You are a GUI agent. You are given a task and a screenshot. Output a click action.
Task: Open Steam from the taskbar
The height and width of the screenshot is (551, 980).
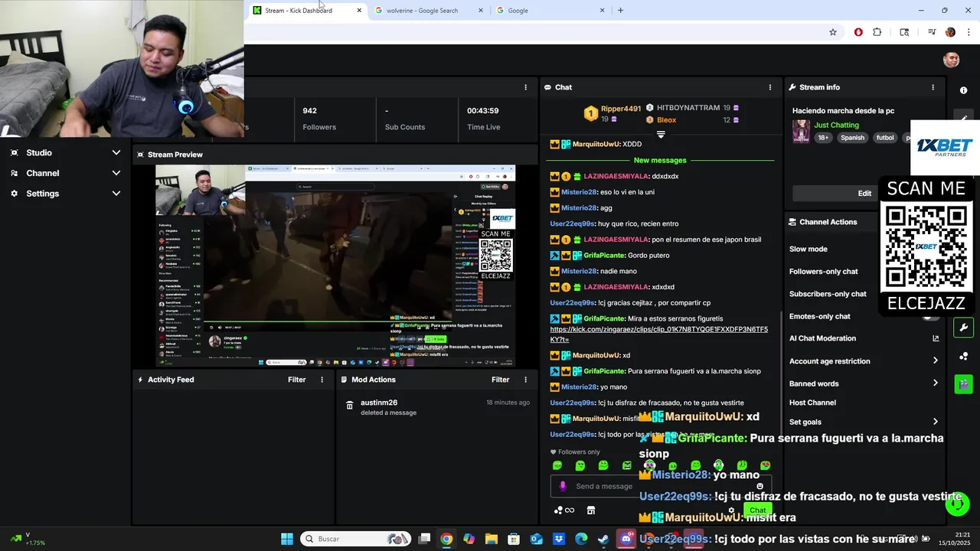603,539
